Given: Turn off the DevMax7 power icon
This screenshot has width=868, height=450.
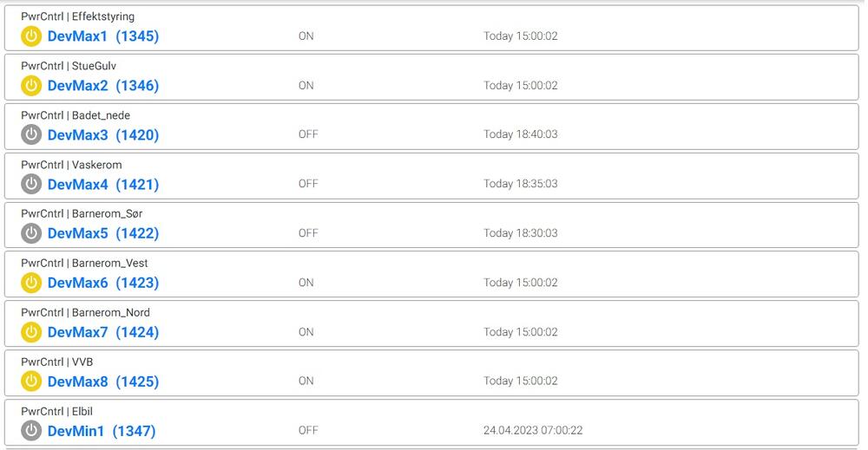Looking at the screenshot, I should point(31,332).
